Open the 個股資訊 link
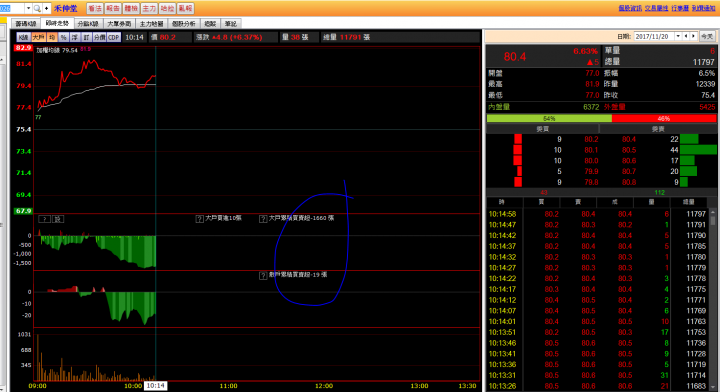The height and width of the screenshot is (392, 720). pyautogui.click(x=630, y=8)
